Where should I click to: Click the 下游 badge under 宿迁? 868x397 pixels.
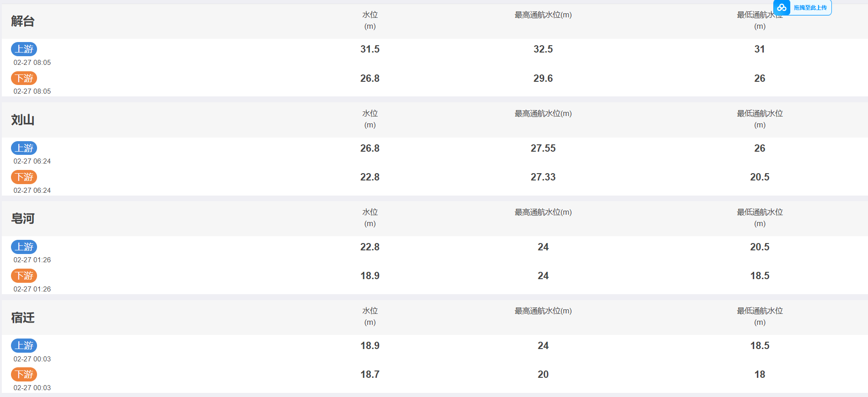pyautogui.click(x=24, y=374)
